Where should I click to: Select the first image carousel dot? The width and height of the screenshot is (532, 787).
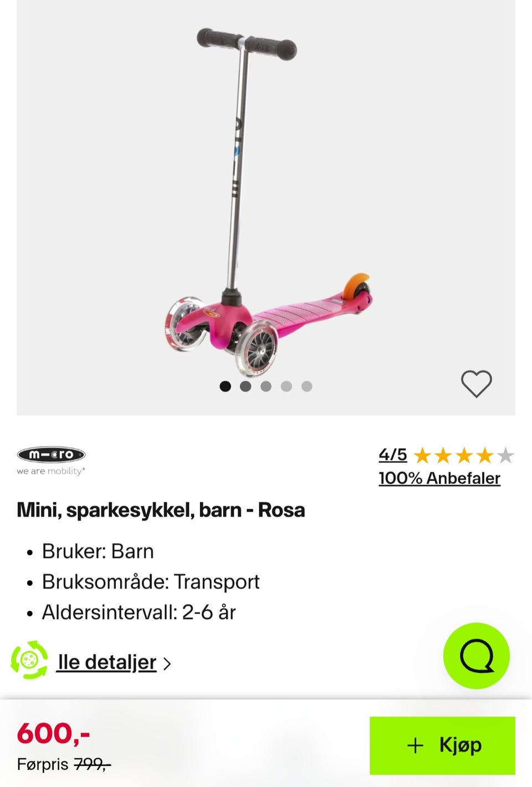[225, 386]
